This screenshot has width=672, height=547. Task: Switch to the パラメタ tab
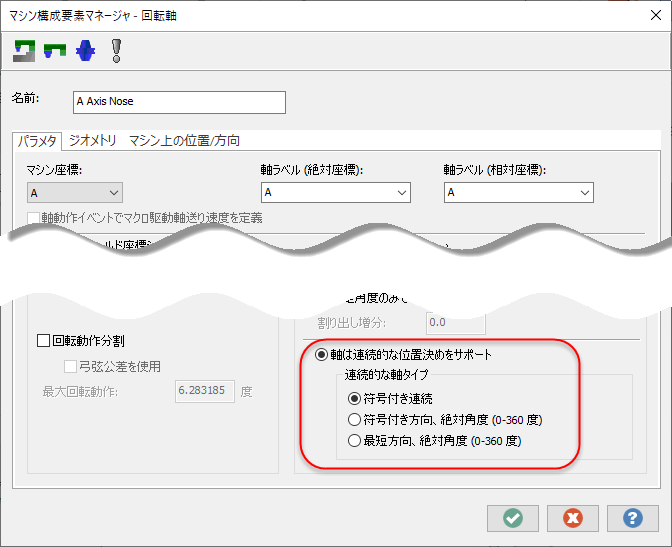coord(37,141)
